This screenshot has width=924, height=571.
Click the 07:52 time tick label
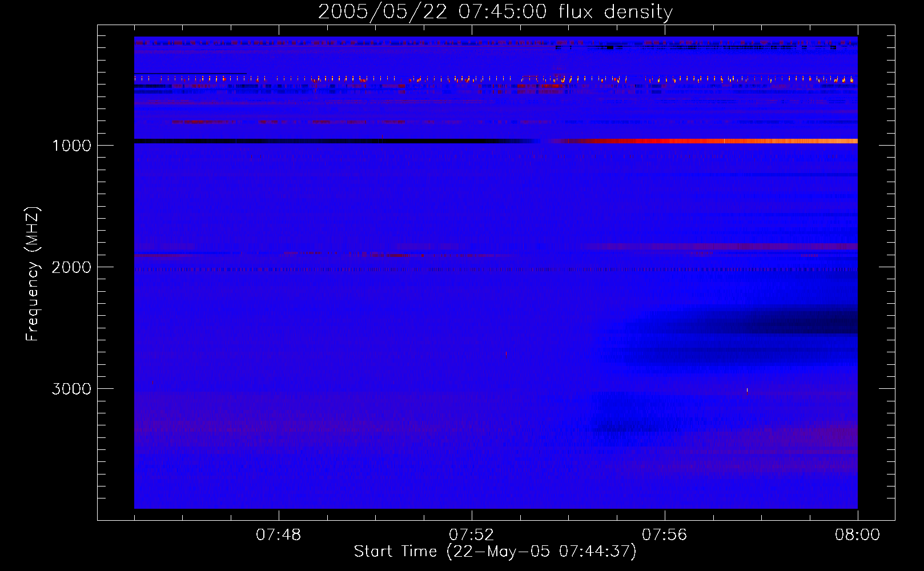click(x=471, y=535)
